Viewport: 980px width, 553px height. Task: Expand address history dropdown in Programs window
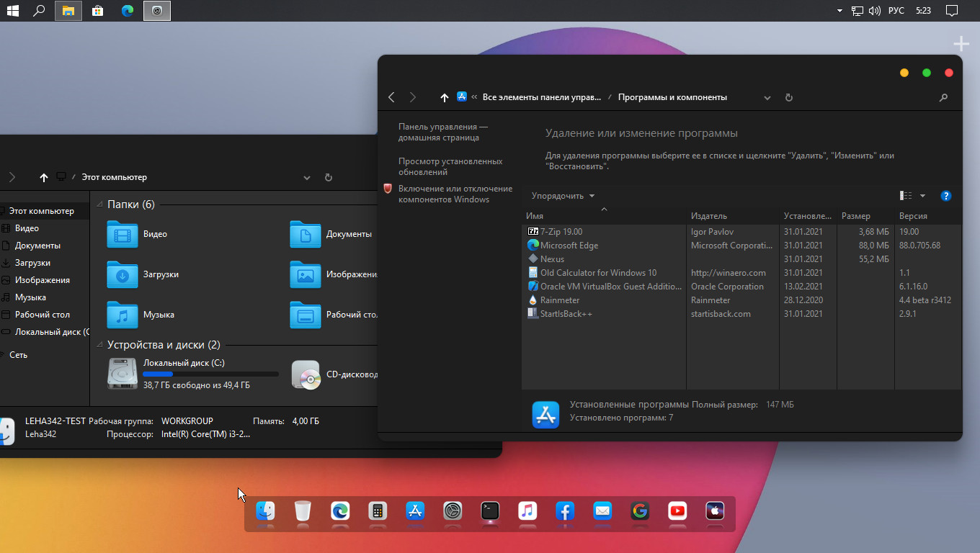[x=767, y=98]
